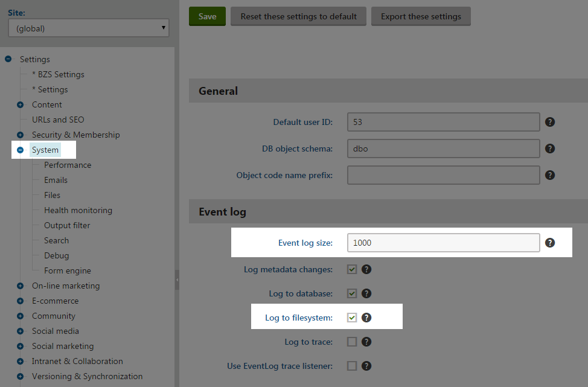Image resolution: width=588 pixels, height=387 pixels.
Task: Select Intranet & Collaboration label
Action: click(x=77, y=361)
